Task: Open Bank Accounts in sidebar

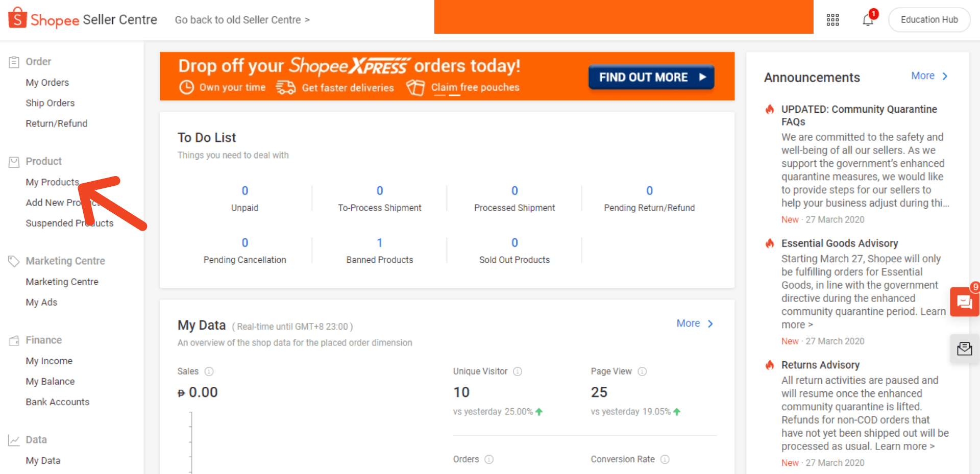Action: [57, 402]
